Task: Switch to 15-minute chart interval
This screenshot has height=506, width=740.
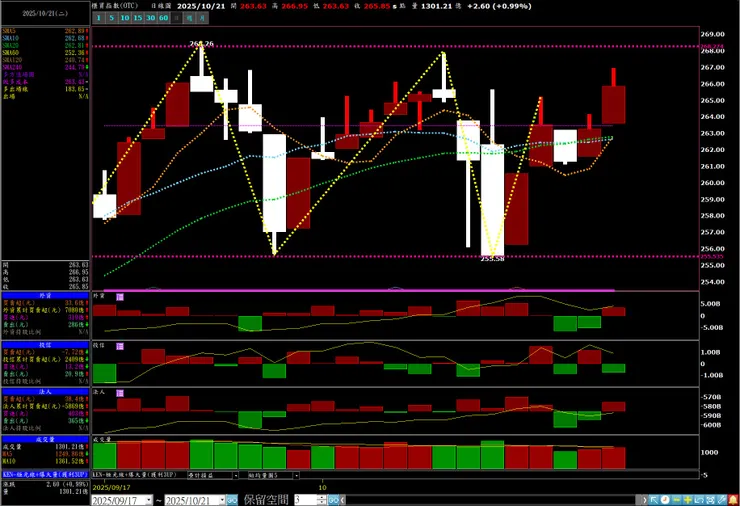Action: (x=137, y=18)
